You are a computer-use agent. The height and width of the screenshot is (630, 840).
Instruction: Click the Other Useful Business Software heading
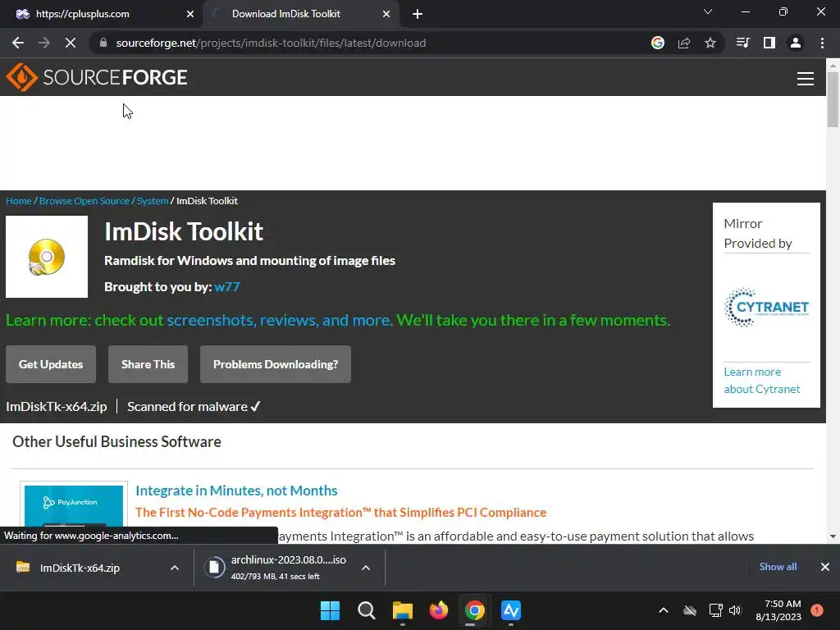tap(116, 442)
